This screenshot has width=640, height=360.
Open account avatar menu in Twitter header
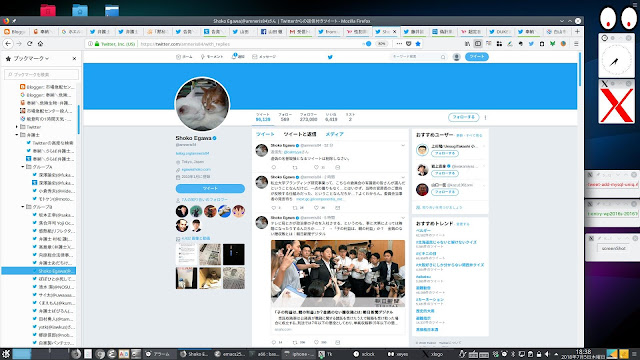457,57
